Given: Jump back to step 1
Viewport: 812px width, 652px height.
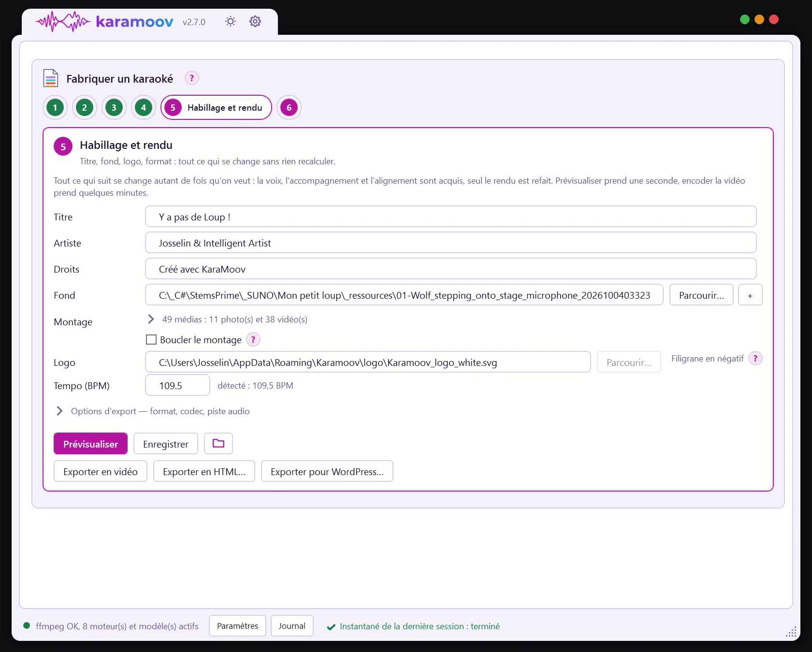Looking at the screenshot, I should pyautogui.click(x=55, y=107).
